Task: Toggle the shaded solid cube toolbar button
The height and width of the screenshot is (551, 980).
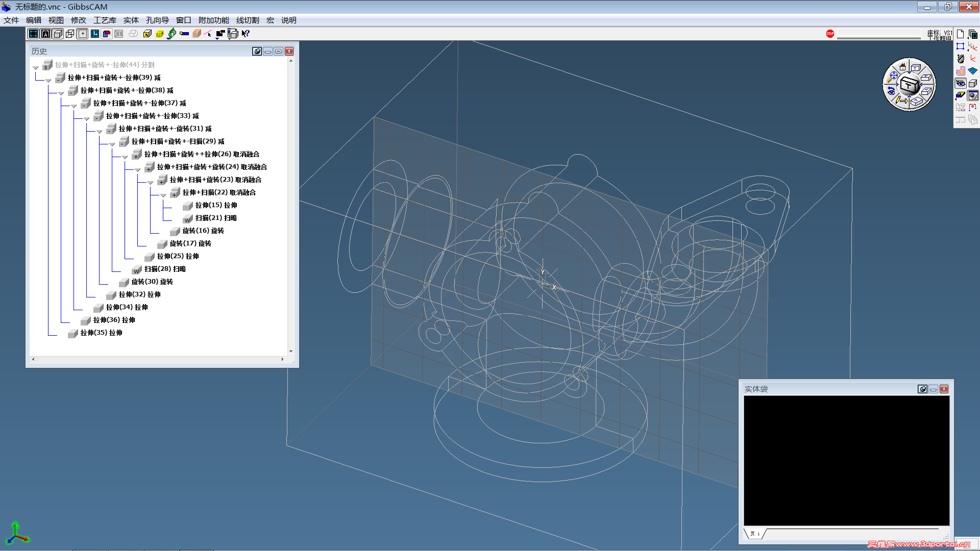Action: (x=58, y=34)
